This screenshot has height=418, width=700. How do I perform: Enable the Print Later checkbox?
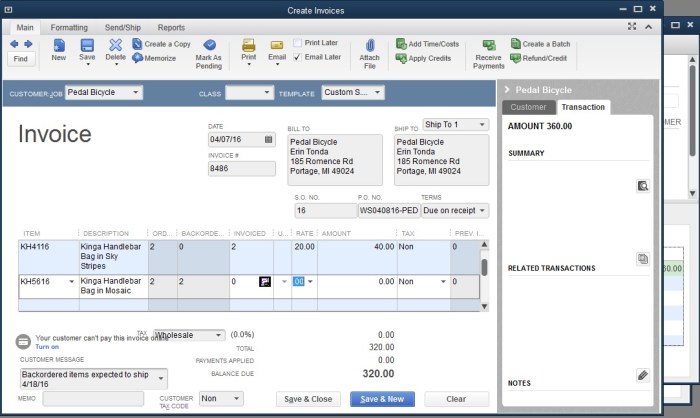click(297, 43)
